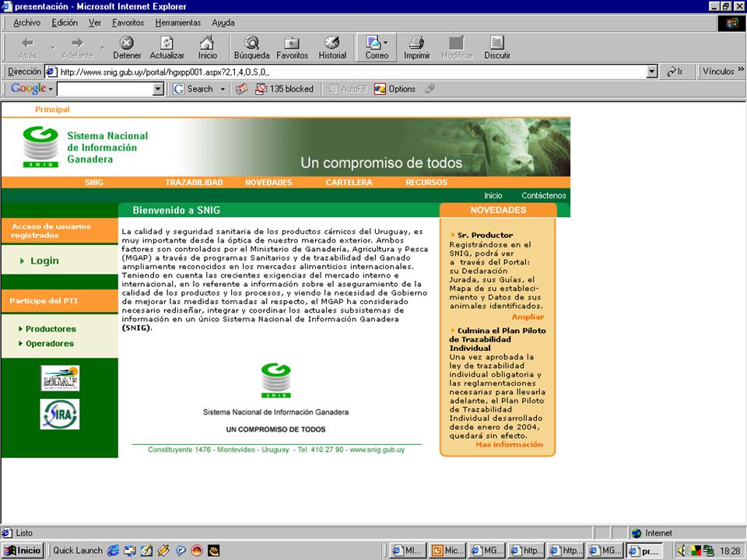Screen dimensions: 747x560
Task: Expand the Google logo menu arrow
Action: tap(51, 89)
